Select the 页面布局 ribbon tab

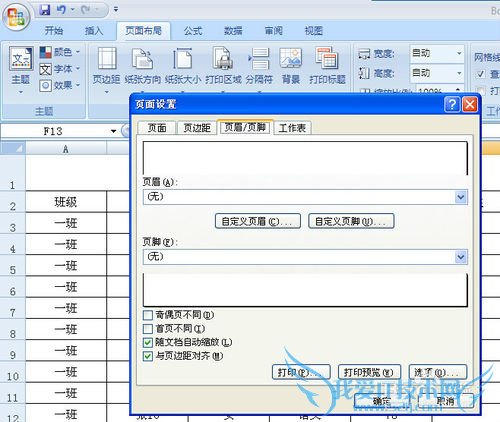143,31
